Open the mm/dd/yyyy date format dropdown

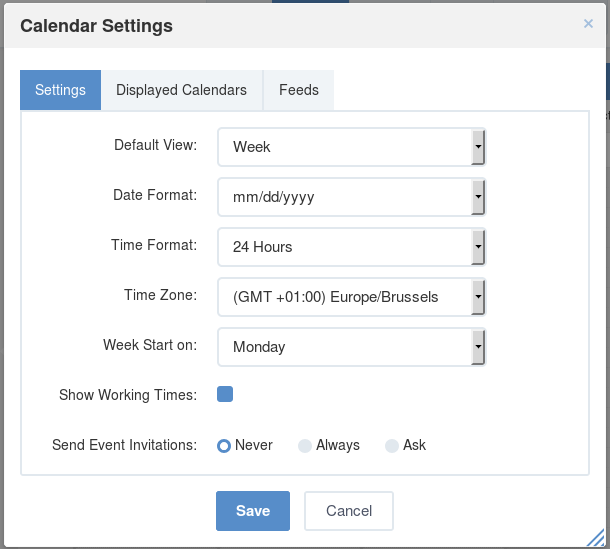tap(352, 197)
